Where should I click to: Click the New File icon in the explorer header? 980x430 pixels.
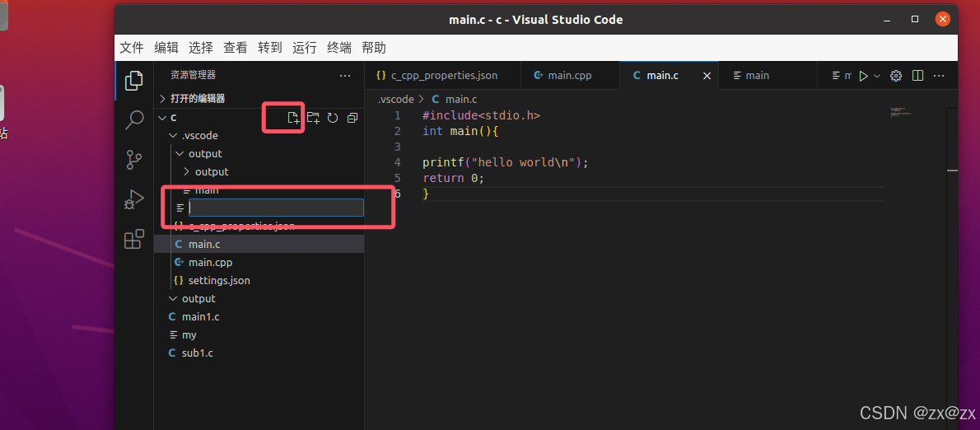pyautogui.click(x=293, y=118)
